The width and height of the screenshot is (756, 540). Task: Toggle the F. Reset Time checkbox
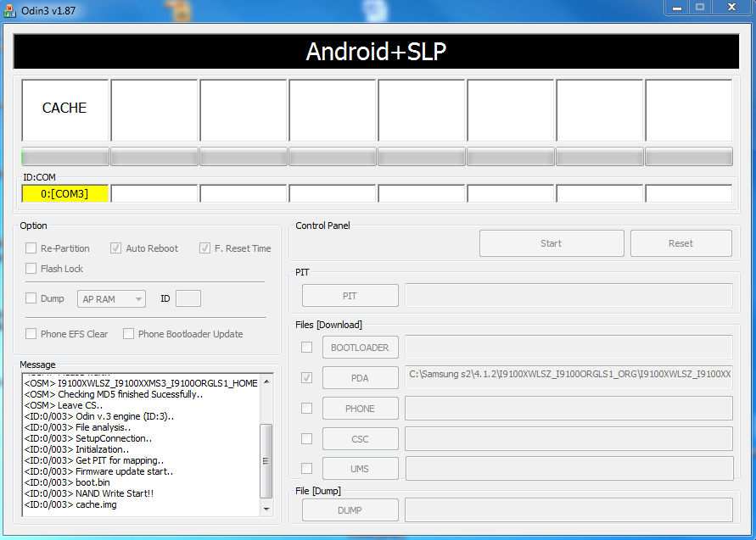point(205,248)
